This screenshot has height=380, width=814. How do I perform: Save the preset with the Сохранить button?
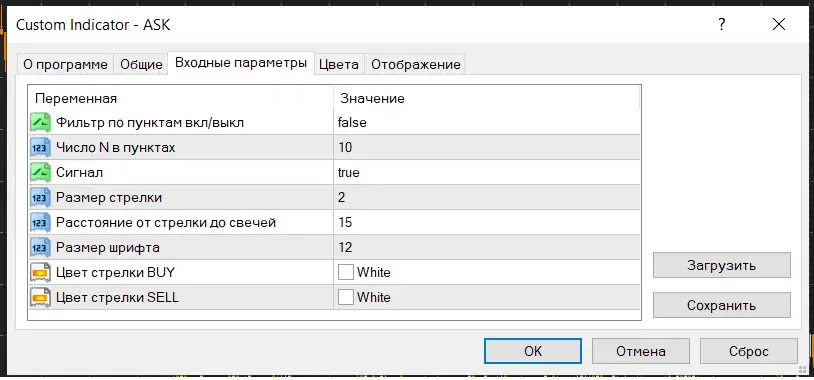coord(722,305)
